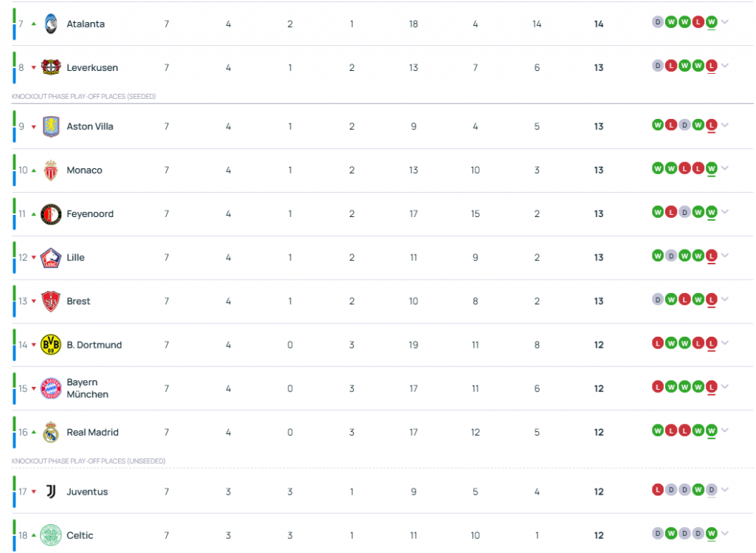Click the Aston Villa crest icon
The height and width of the screenshot is (553, 756).
point(51,126)
